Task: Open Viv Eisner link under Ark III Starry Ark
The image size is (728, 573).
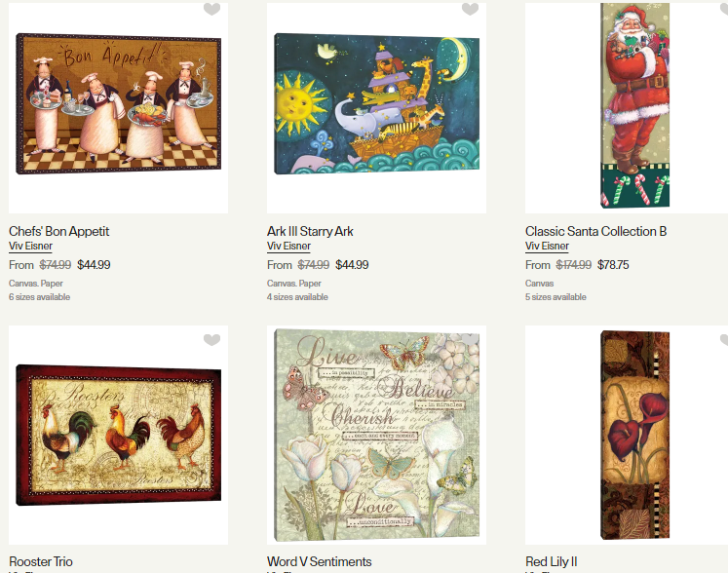Action: coord(288,247)
